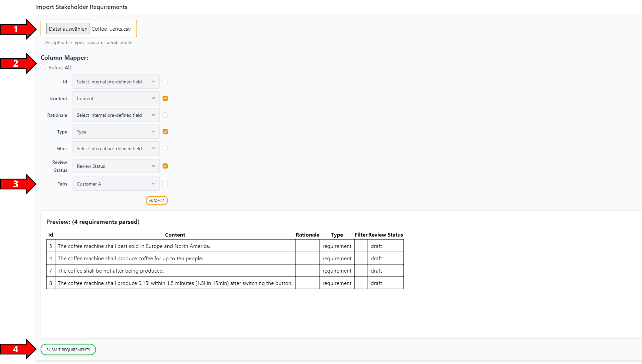642x364 pixels.
Task: Open the Tabs dropdown showing Customer A
Action: (116, 184)
